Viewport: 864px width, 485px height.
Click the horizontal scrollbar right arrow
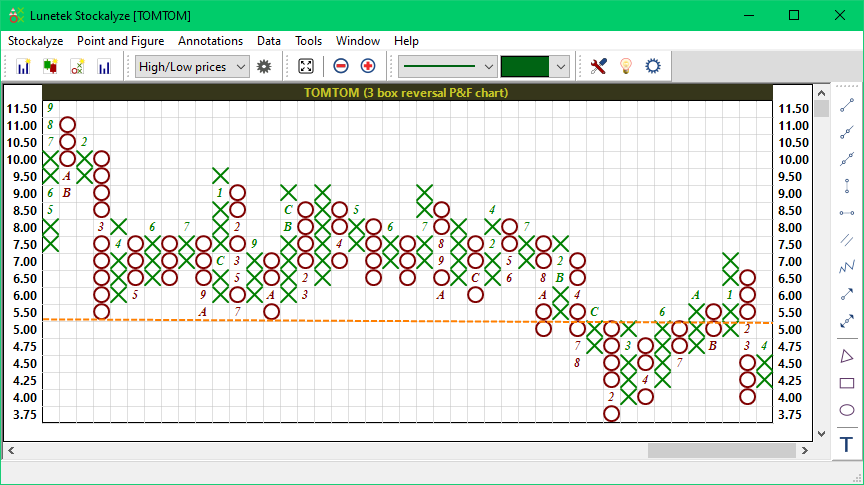click(804, 450)
